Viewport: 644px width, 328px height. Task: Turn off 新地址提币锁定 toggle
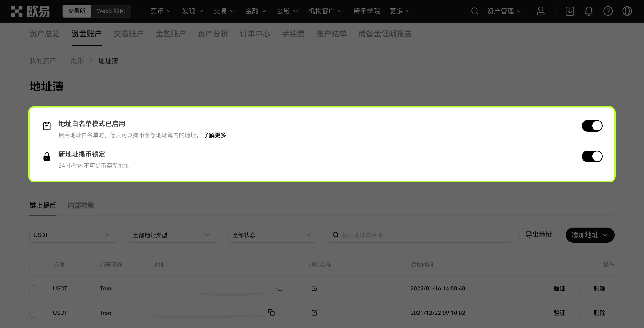[592, 156]
